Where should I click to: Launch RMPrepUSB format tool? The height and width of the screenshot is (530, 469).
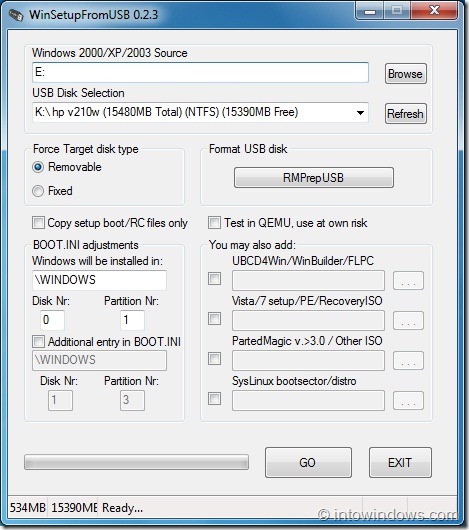314,177
